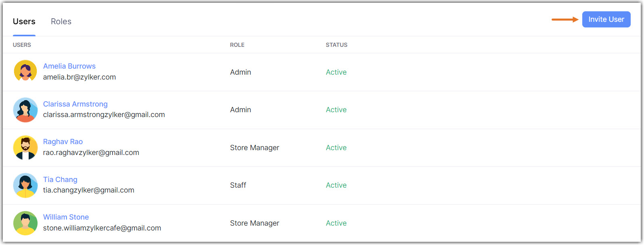This screenshot has width=644, height=245.
Task: Click William Stone's Store Manager role
Action: [255, 223]
